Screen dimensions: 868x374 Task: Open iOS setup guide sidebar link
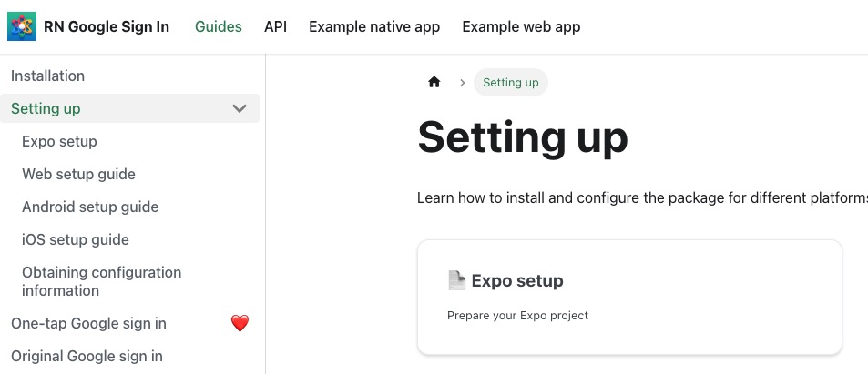76,239
